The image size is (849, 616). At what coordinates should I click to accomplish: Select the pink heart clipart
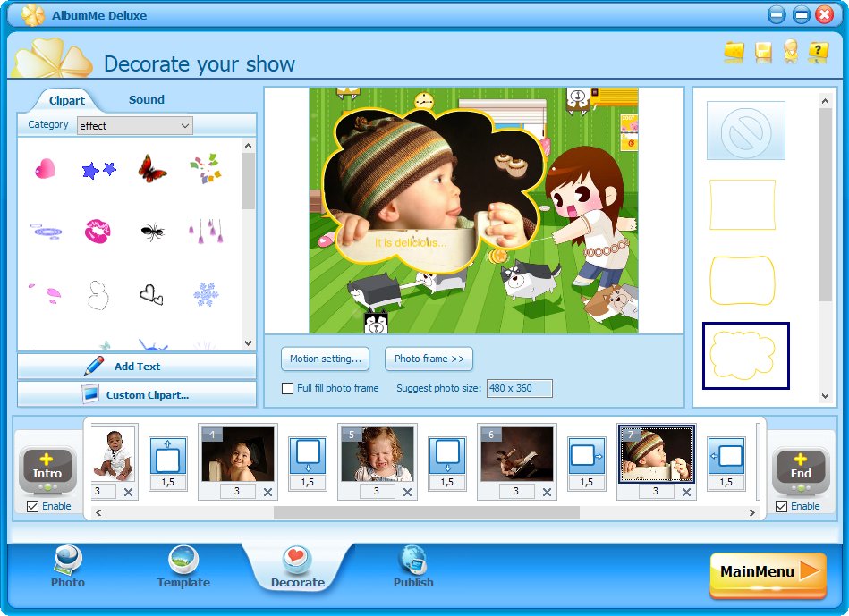45,168
